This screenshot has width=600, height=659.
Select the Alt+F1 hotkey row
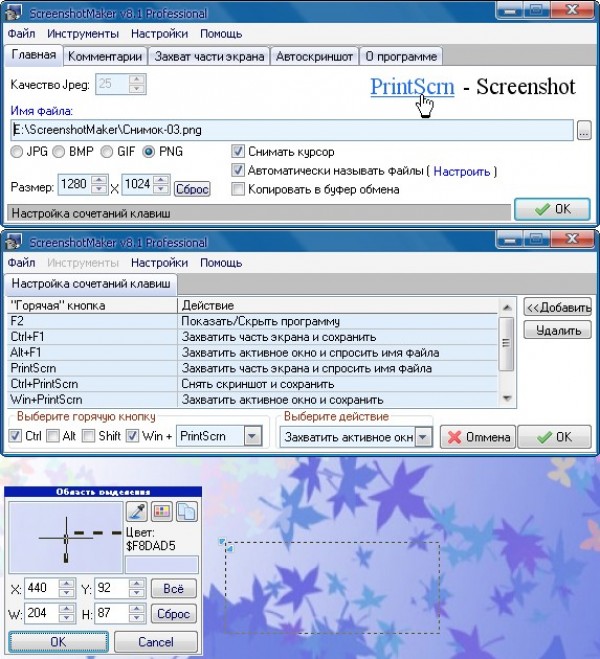252,352
